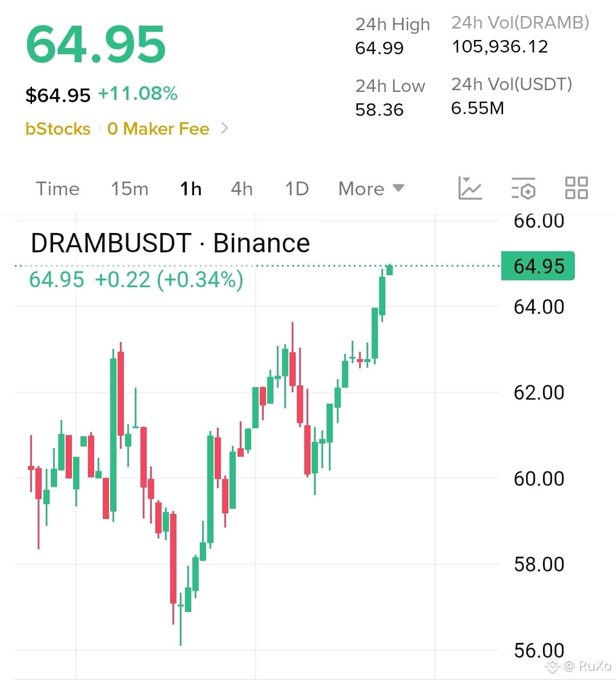Expand the More intervals dropdown
The image size is (616, 680).
[x=371, y=188]
